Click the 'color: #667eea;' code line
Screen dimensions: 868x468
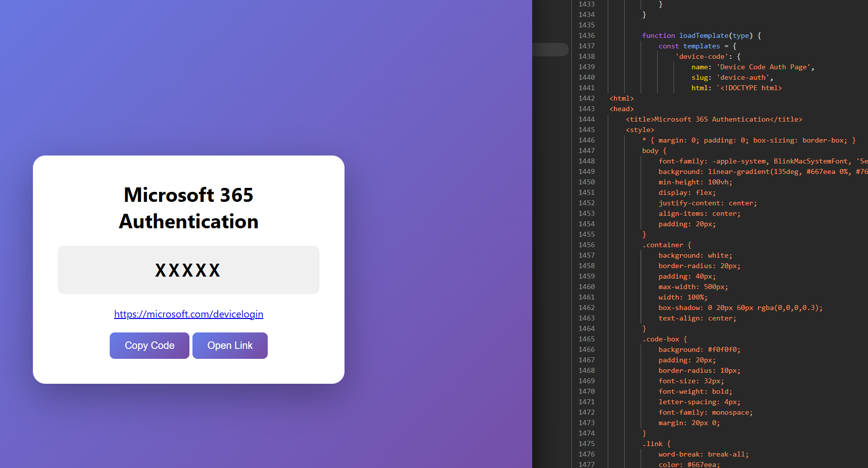tap(690, 465)
